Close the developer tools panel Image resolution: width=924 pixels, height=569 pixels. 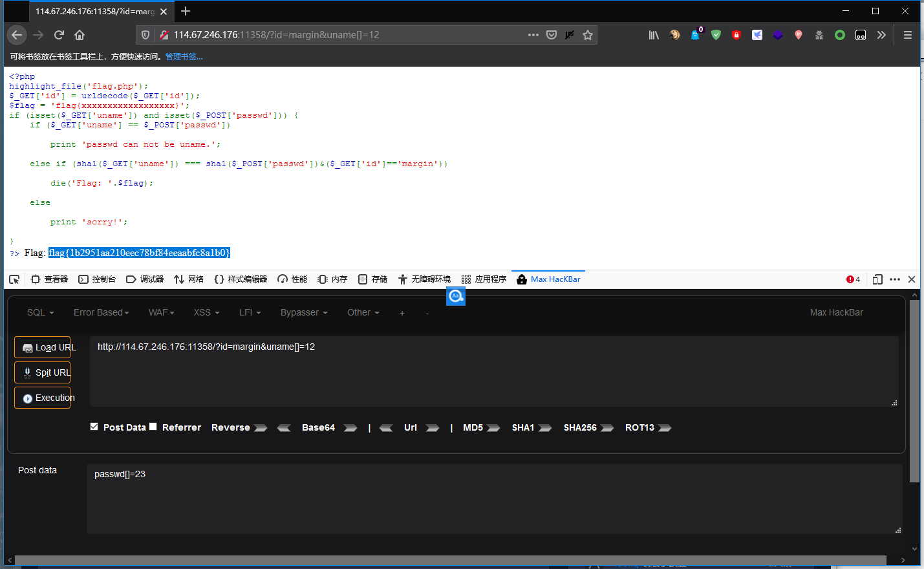[912, 279]
